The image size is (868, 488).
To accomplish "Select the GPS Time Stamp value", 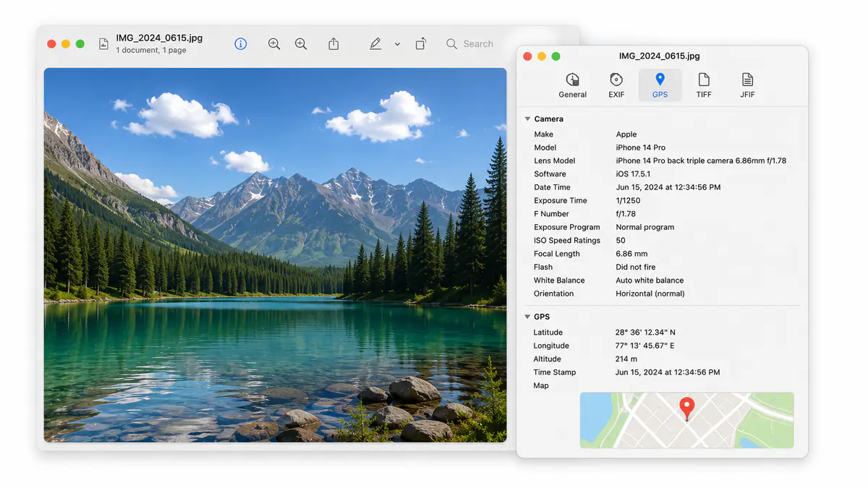I will [668, 372].
